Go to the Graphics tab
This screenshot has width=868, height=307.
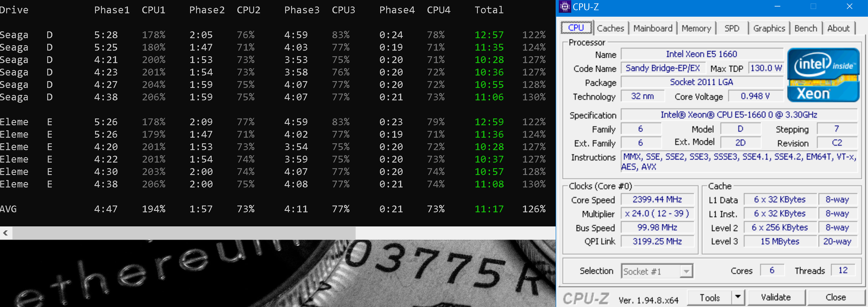(769, 28)
